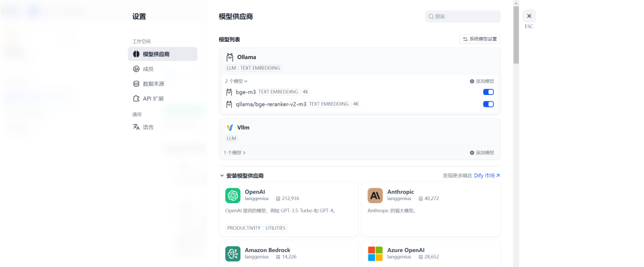Click the Ollama LLM badge
Image resolution: width=644 pixels, height=267 pixels.
(x=231, y=68)
